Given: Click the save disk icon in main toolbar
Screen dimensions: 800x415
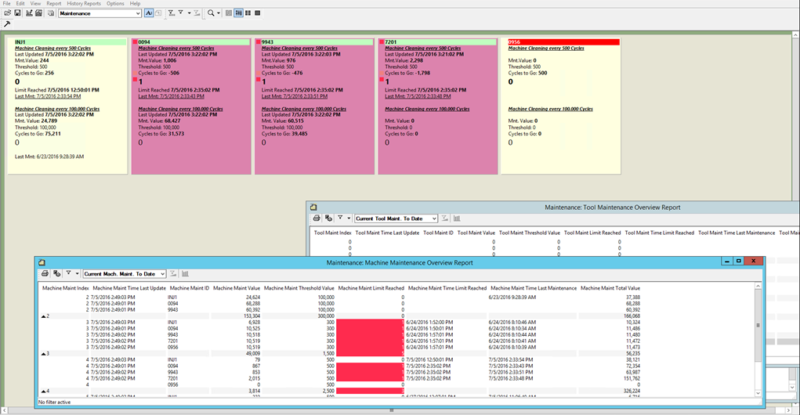Looking at the screenshot, I should (x=17, y=13).
